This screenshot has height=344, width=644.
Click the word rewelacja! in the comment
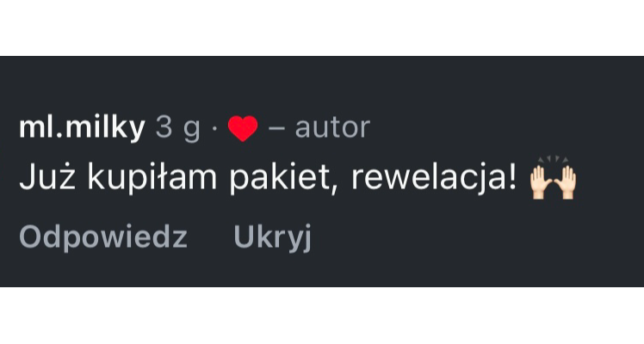click(x=434, y=178)
